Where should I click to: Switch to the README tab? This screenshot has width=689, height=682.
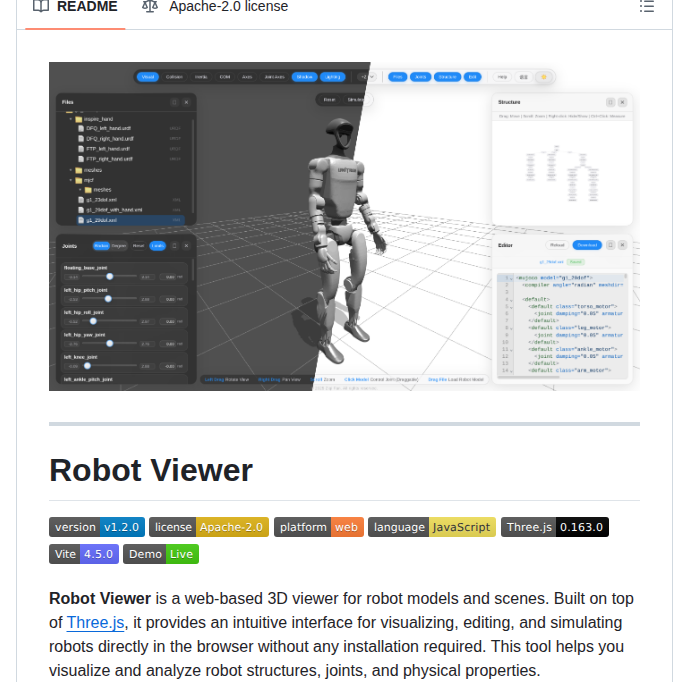click(75, 7)
